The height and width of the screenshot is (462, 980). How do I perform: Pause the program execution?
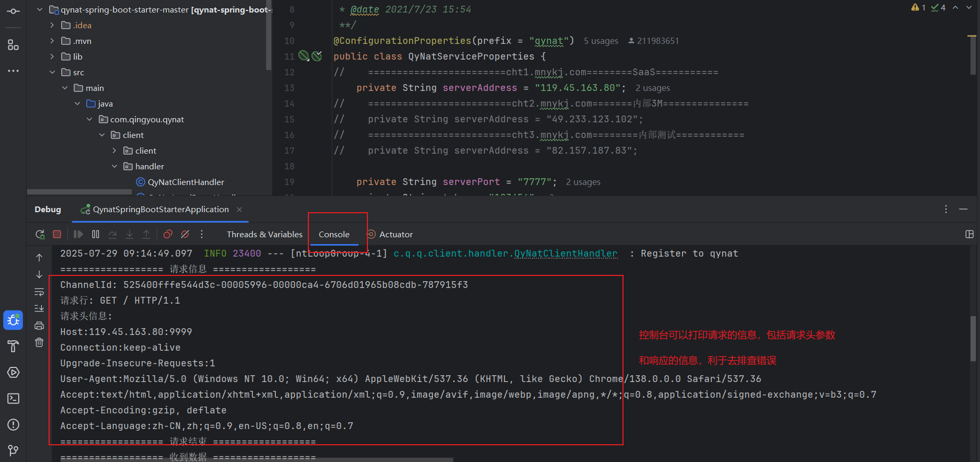pos(96,234)
